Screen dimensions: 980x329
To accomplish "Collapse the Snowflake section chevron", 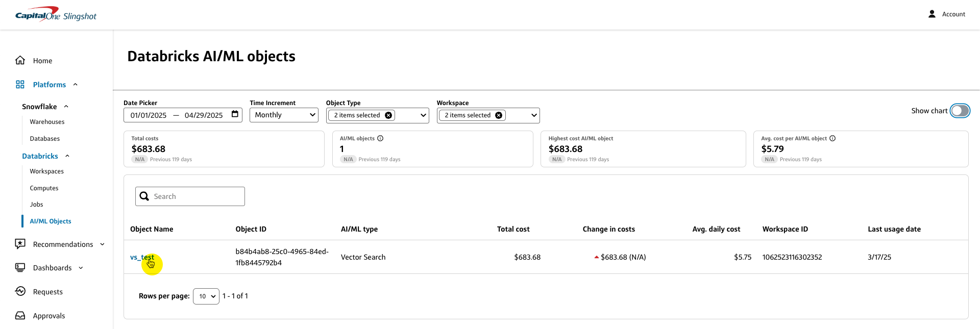I will pos(66,107).
